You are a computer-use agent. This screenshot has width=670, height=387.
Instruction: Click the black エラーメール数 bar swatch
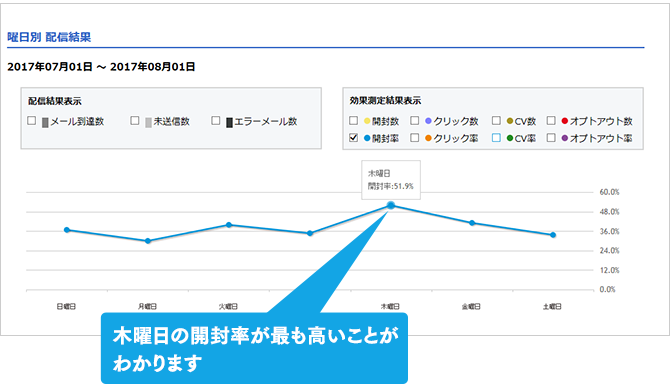[x=229, y=123]
